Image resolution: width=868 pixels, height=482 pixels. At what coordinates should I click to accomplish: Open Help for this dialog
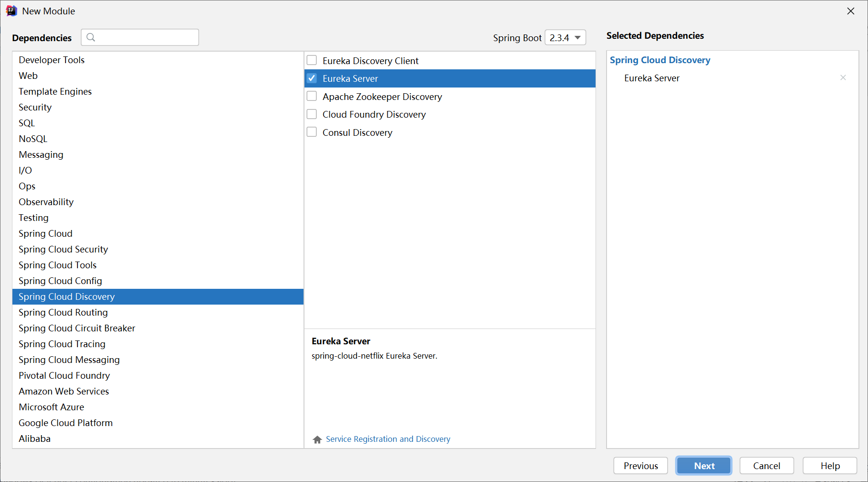click(830, 466)
